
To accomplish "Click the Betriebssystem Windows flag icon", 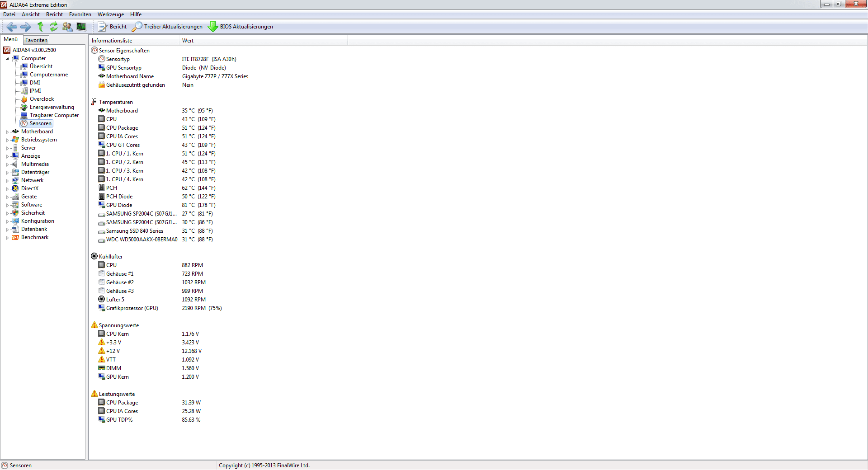I will click(x=15, y=140).
